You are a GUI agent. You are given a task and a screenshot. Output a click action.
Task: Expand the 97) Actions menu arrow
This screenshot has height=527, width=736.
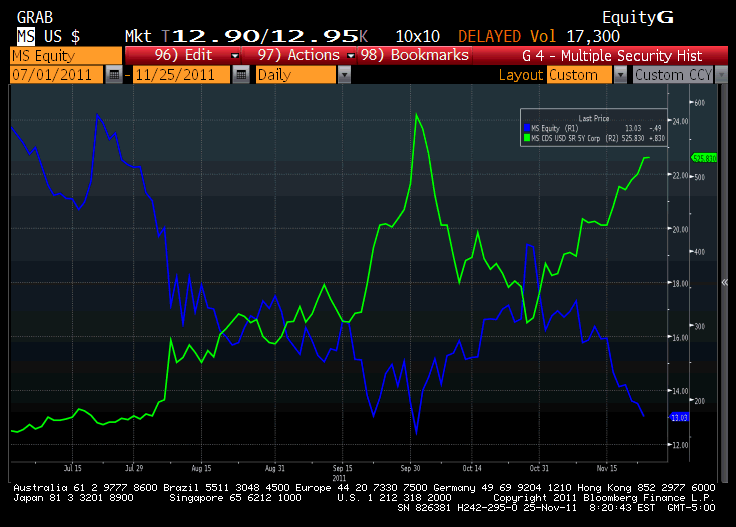tap(350, 56)
